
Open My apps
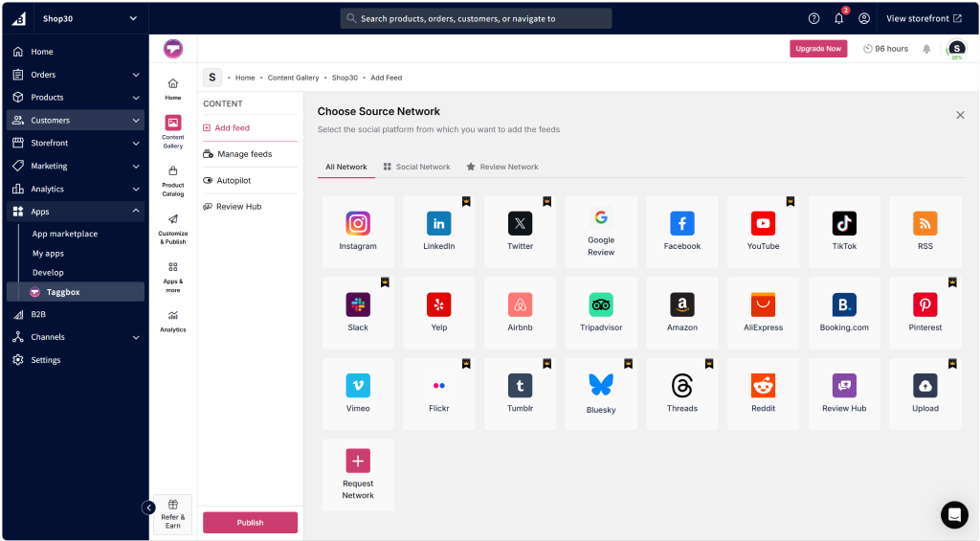pyautogui.click(x=48, y=254)
